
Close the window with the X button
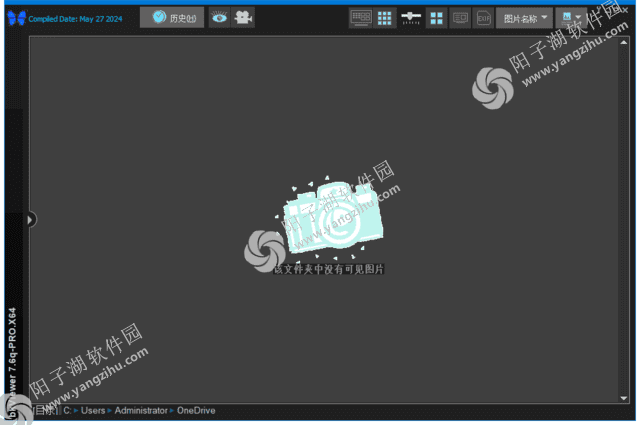tap(625, 10)
